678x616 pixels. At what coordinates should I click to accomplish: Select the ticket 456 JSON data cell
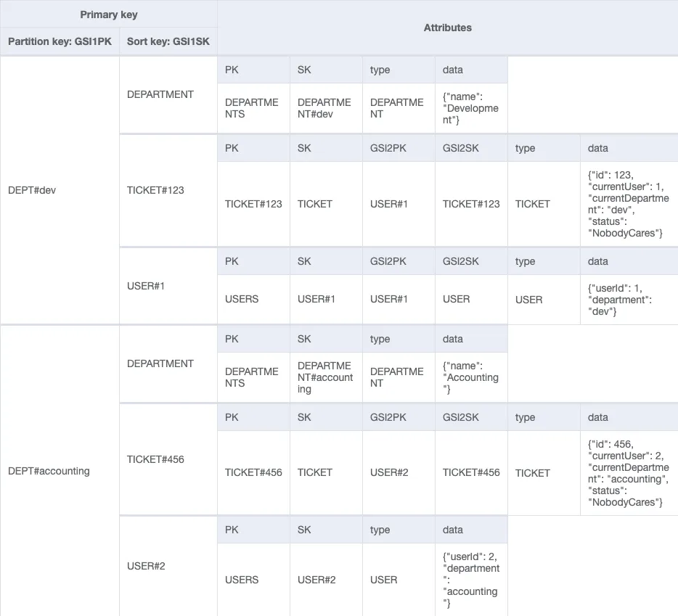coord(629,472)
